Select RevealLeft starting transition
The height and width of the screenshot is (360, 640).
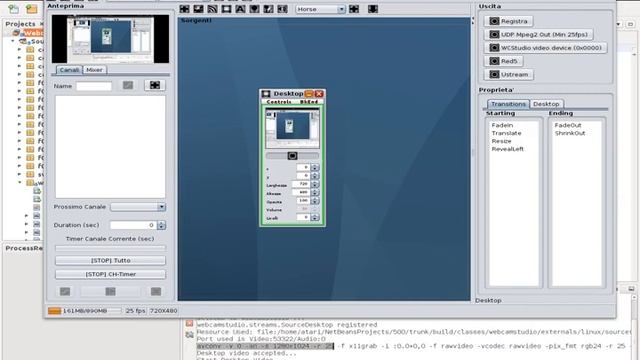[507, 149]
